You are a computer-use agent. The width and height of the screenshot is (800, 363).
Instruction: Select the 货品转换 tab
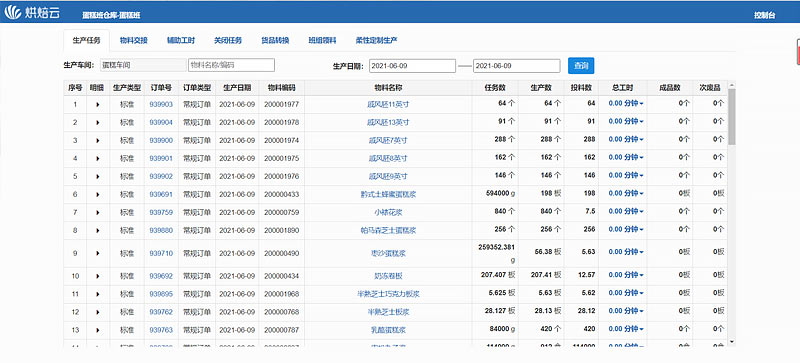(276, 40)
